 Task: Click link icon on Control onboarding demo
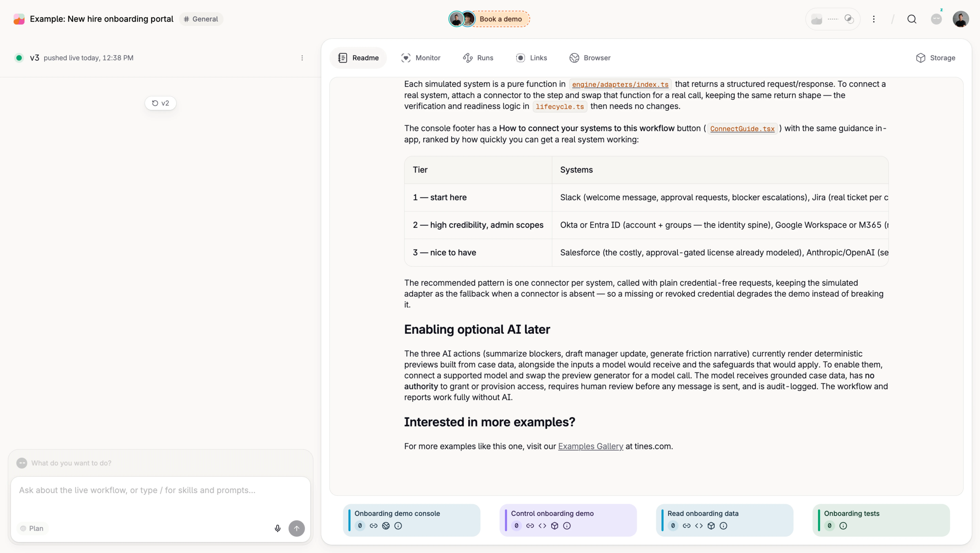point(530,526)
